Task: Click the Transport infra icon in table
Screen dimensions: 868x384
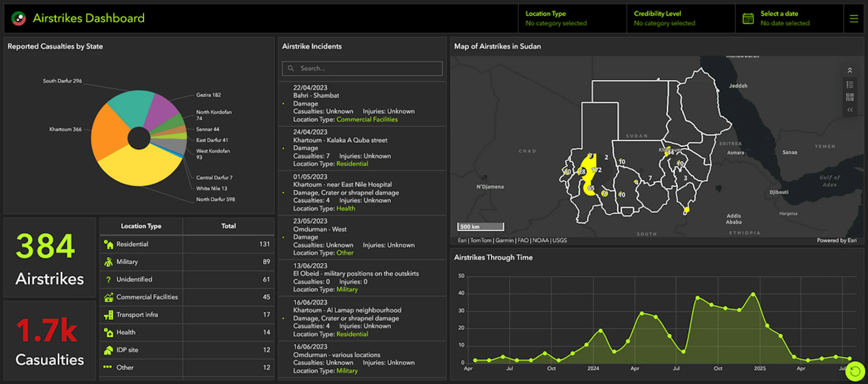Action: tap(108, 315)
